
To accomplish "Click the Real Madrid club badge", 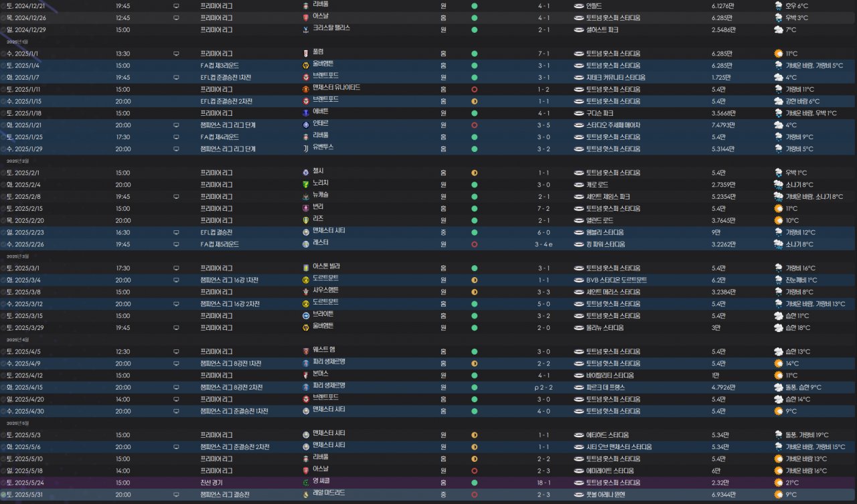I will point(306,494).
